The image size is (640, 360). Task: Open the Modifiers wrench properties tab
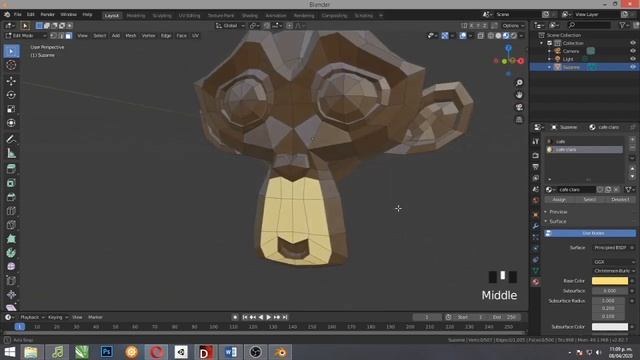[536, 226]
